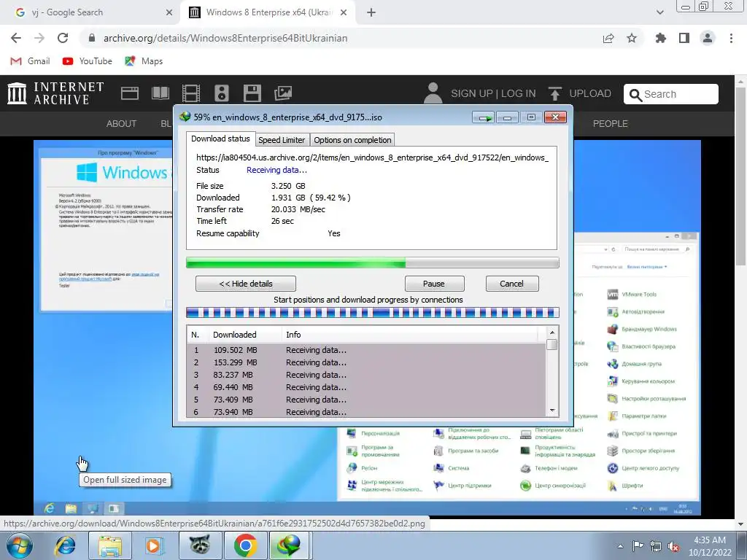This screenshot has width=747, height=560.
Task: Switch to Chrome on the taskbar
Action: coord(245,545)
